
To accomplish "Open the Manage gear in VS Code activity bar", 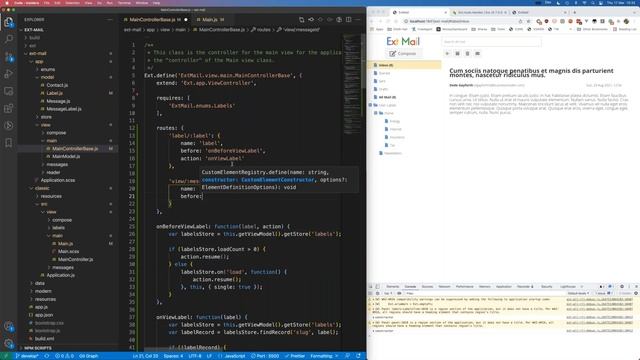I will (9, 343).
